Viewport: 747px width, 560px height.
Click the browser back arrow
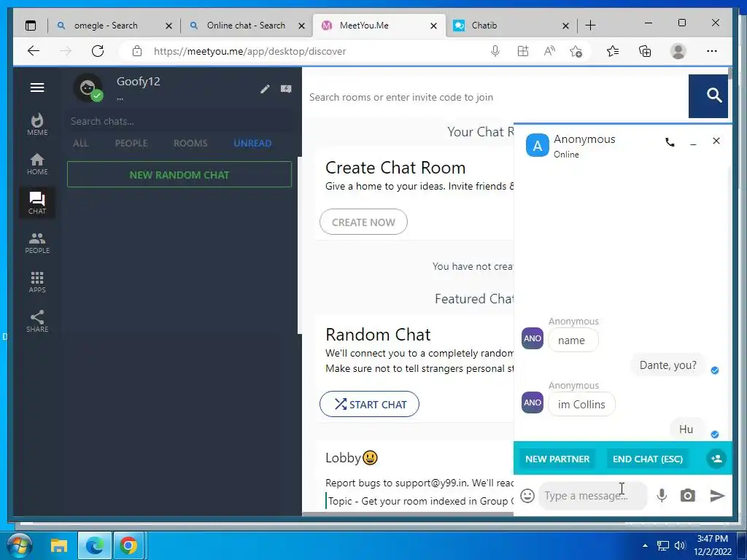click(x=34, y=51)
